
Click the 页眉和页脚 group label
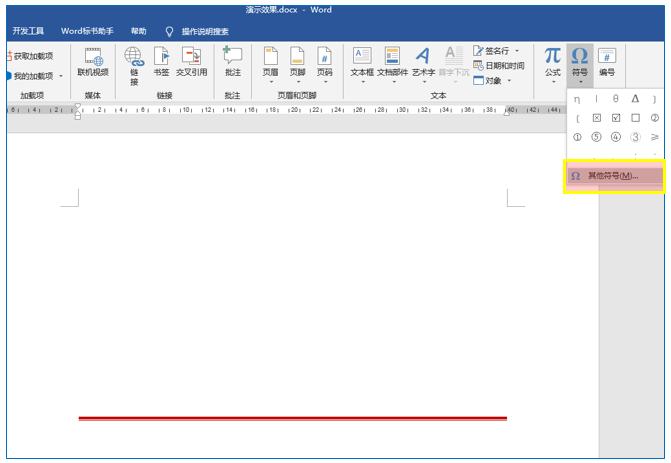tap(297, 95)
